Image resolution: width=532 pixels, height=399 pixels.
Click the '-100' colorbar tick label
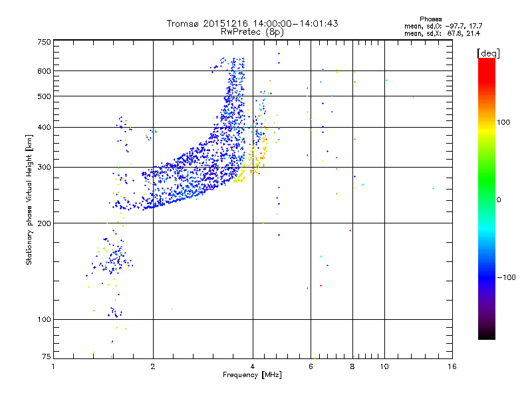tap(506, 277)
